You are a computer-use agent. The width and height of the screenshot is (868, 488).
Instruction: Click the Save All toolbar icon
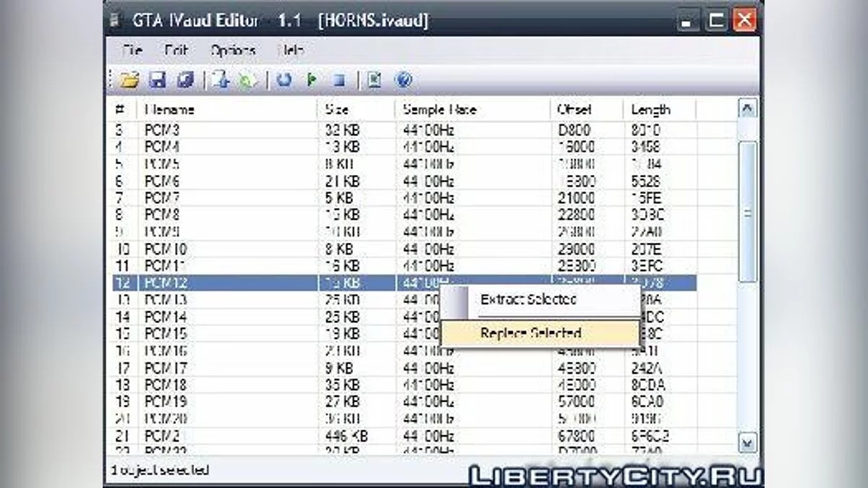pyautogui.click(x=185, y=80)
